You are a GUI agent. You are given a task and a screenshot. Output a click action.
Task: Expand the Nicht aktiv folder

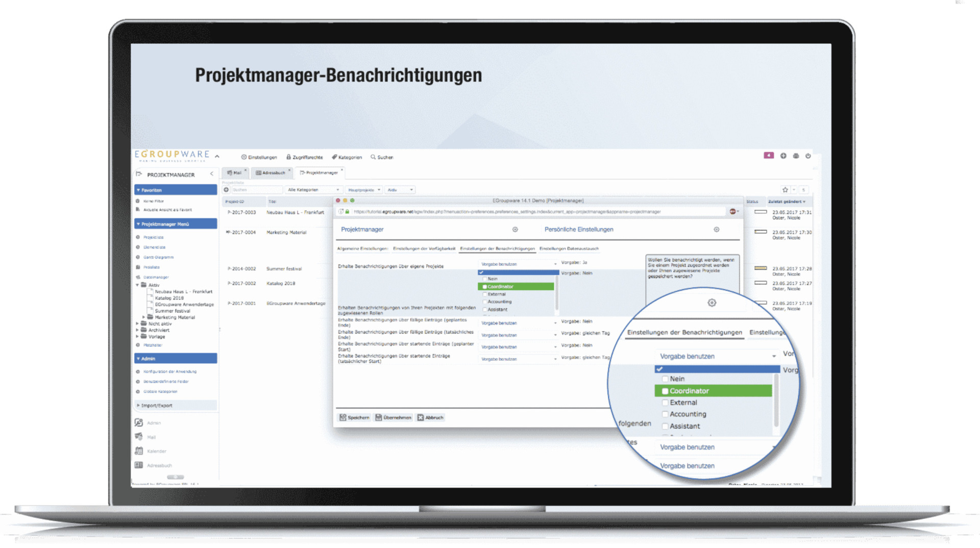coord(137,323)
